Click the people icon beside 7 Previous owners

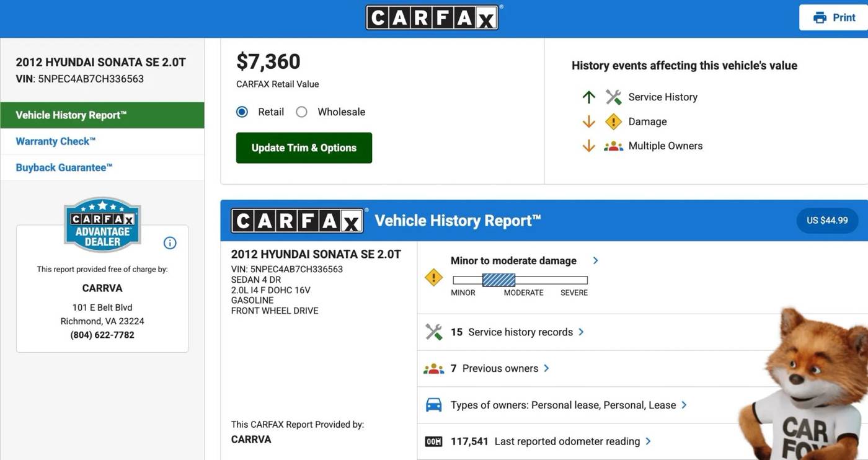click(433, 369)
